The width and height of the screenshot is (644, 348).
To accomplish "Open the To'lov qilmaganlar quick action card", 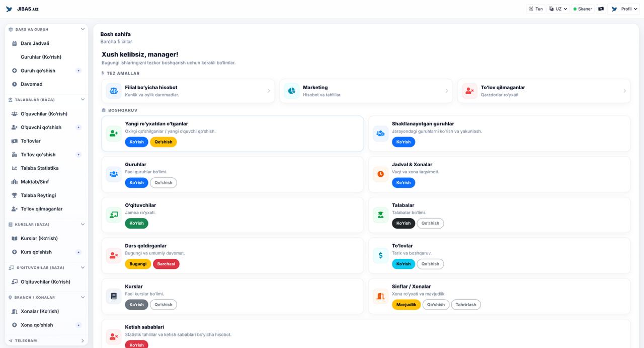I will tap(543, 91).
